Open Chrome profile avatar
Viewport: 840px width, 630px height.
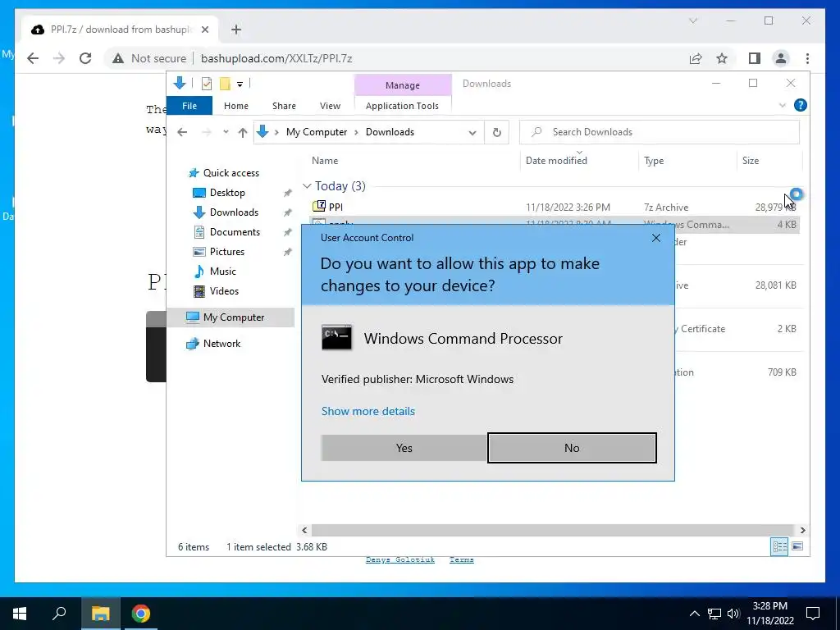pyautogui.click(x=781, y=58)
